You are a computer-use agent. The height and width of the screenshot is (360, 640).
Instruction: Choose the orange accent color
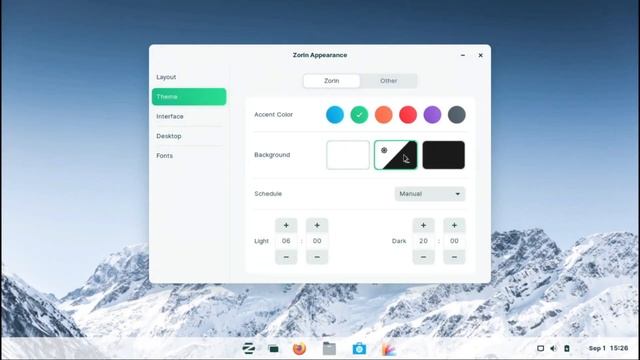click(384, 115)
